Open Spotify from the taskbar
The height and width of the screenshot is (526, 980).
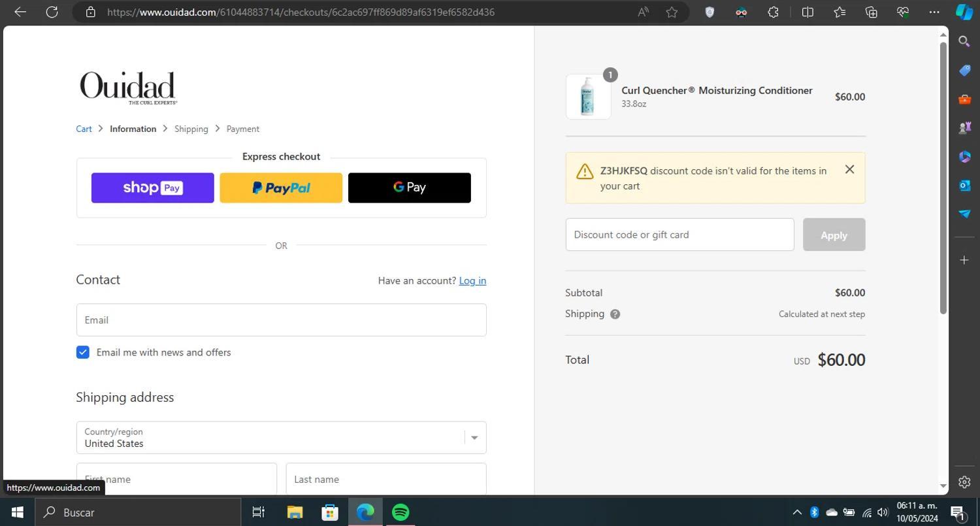(400, 512)
